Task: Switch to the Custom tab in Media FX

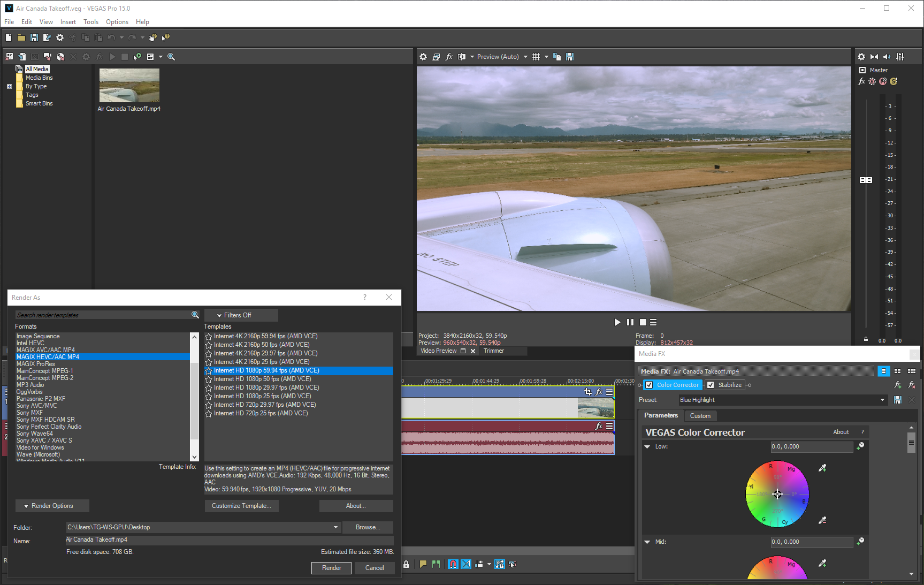Action: point(700,416)
